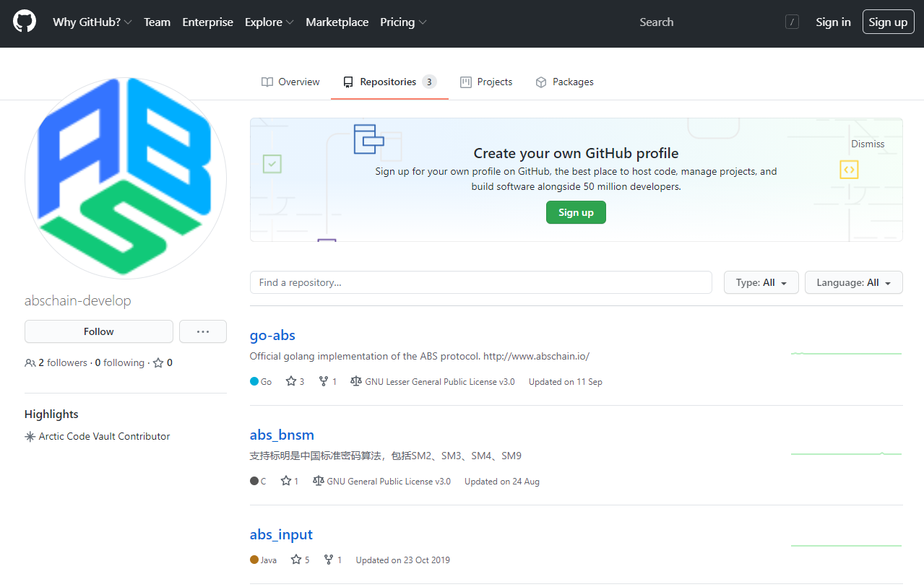This screenshot has height=587, width=924.
Task: Open the Type: All dropdown
Action: [x=761, y=282]
